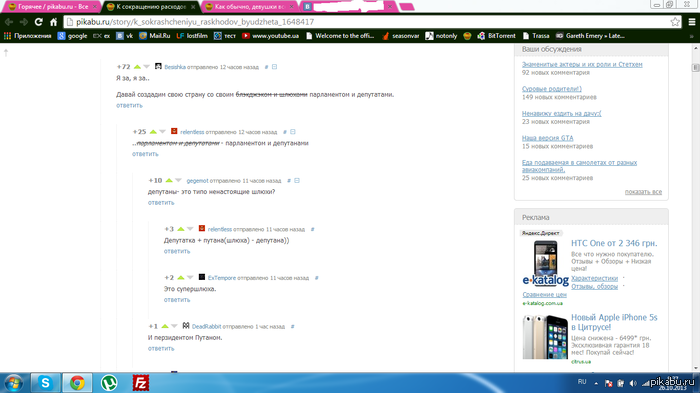Upvote relentless's +3 comment
700x393 pixels.
coord(181,229)
